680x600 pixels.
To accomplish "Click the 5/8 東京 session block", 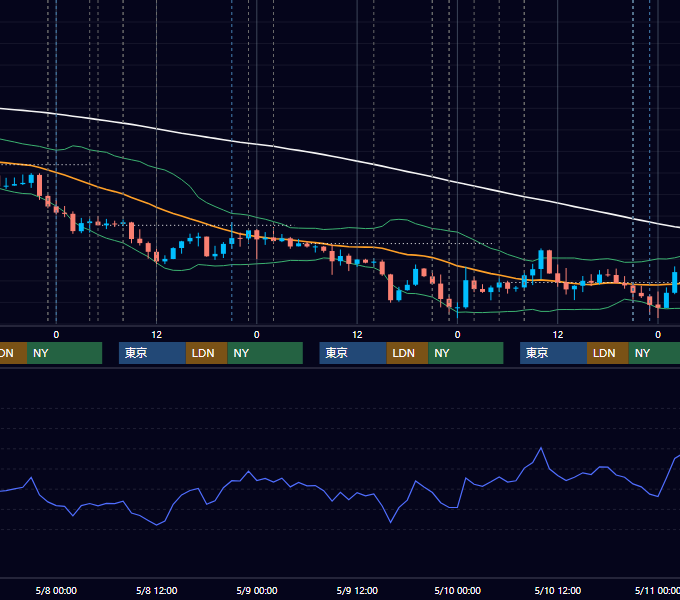I will coord(152,353).
